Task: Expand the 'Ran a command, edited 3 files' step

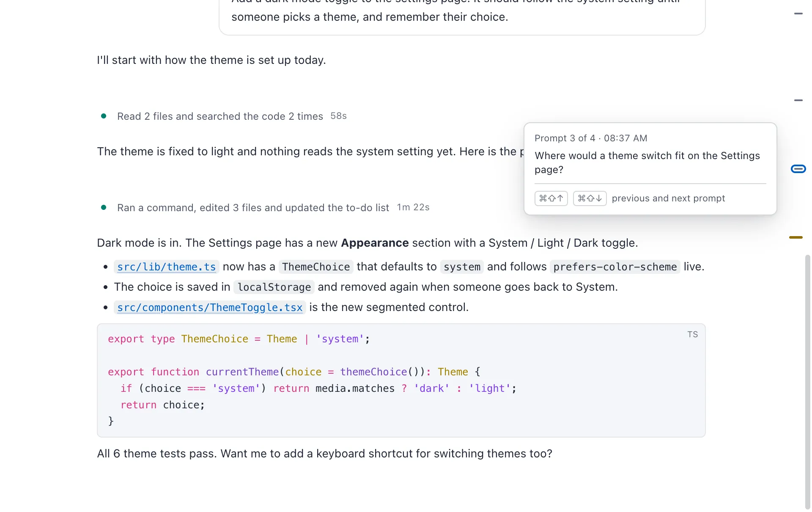Action: click(253, 208)
